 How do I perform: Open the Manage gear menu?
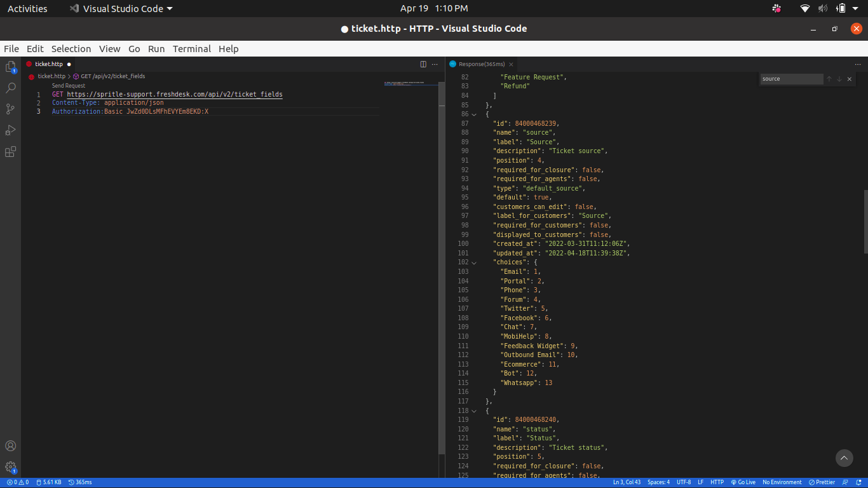(x=10, y=467)
